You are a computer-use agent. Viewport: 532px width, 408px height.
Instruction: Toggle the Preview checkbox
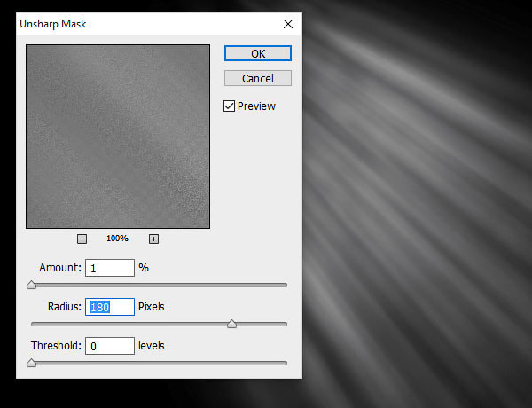(x=229, y=106)
